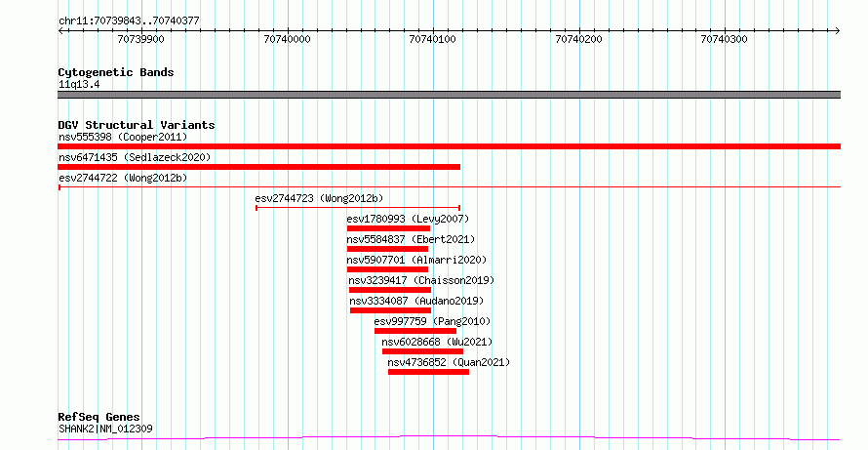Click the esv1780993 (Levy2007) variant bar
Screen dimensions: 868x450
pos(388,228)
